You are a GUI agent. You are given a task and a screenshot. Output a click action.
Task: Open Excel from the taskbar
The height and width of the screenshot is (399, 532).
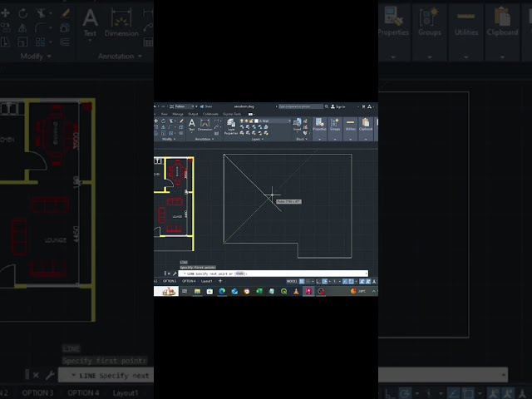(259, 291)
